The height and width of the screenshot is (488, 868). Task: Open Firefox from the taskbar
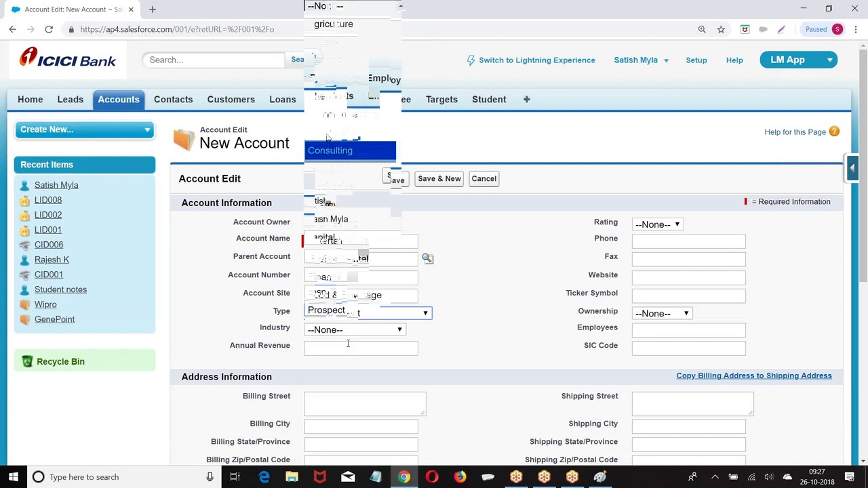point(460,476)
